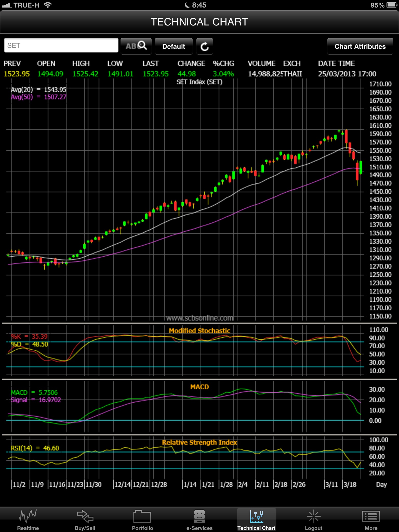Viewport: 399px width, 532px height.
Task: Tap the Avg(50) = 1507.27 label
Action: coord(38,97)
